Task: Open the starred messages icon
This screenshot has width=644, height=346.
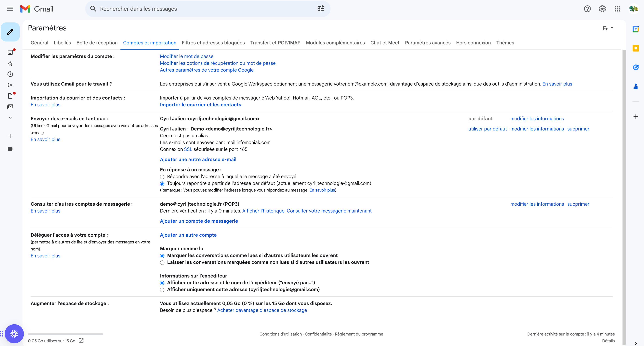Action: tap(10, 63)
